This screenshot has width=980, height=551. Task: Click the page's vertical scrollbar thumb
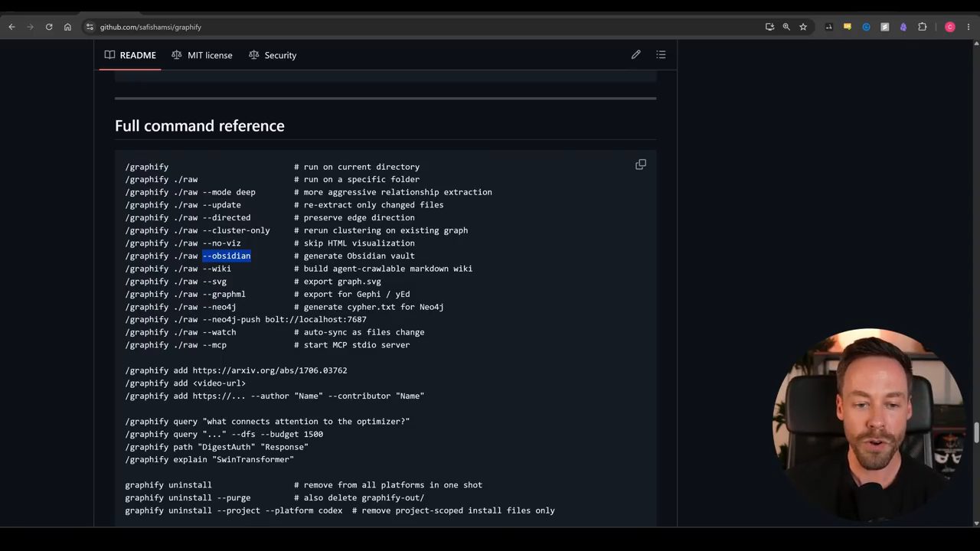(976, 432)
